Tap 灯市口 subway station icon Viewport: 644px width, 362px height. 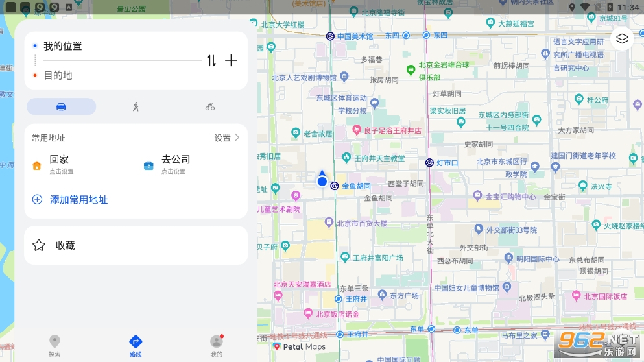429,162
